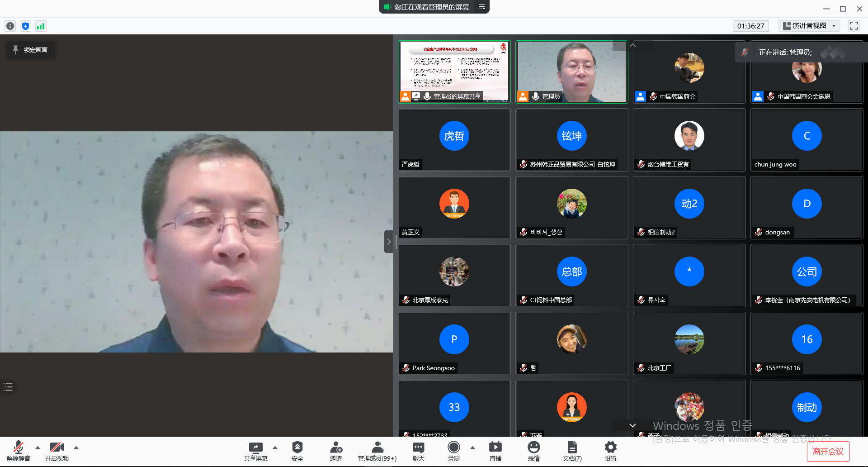Open 文档(7) documents panel
868x467 pixels.
572,451
